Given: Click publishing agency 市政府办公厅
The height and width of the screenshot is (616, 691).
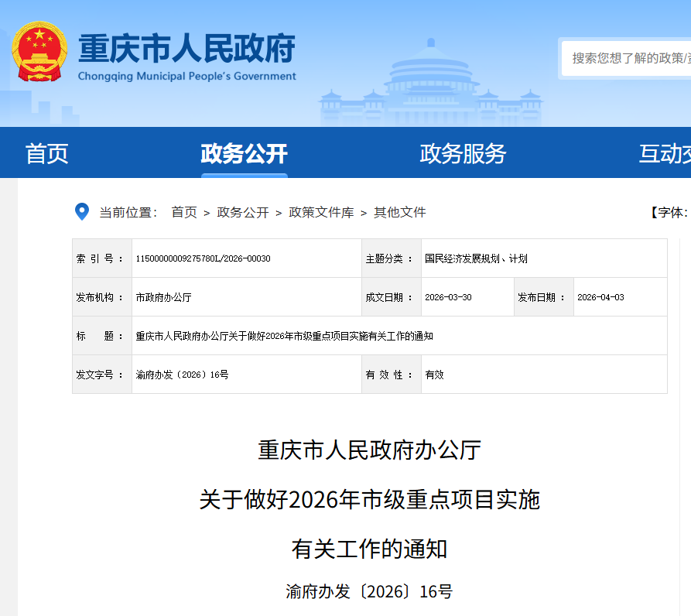Looking at the screenshot, I should point(163,297).
